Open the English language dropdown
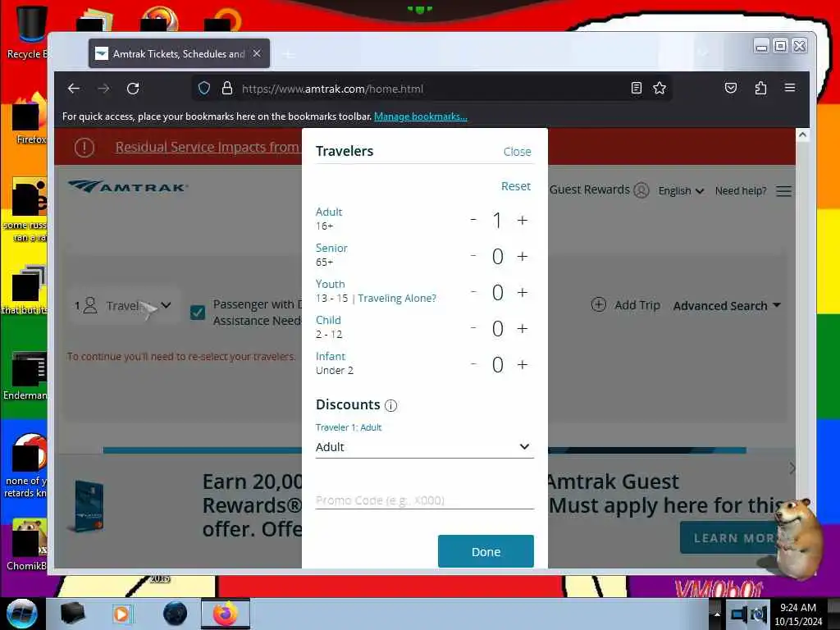840x630 pixels. (681, 190)
